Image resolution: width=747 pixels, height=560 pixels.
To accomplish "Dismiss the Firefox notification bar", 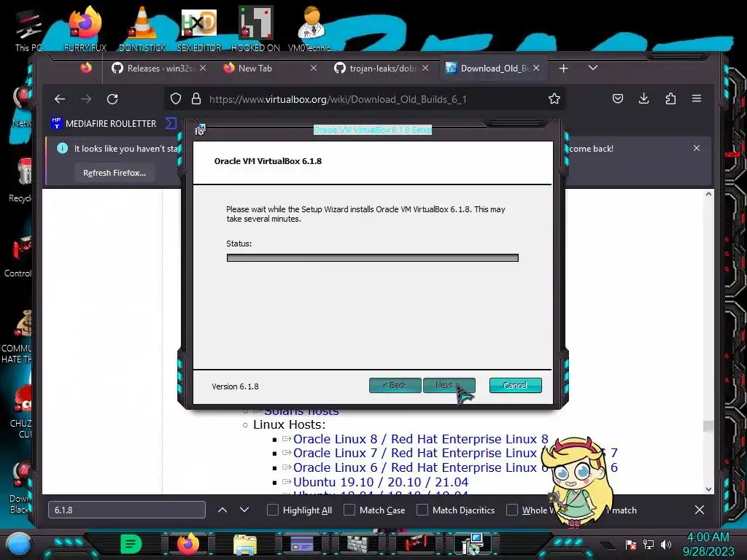I will point(697,148).
